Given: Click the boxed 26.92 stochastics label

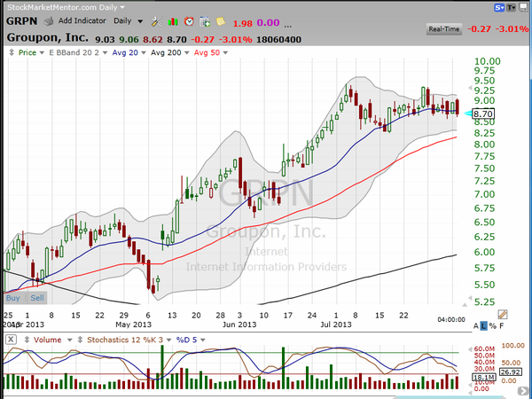Looking at the screenshot, I should 511,372.
